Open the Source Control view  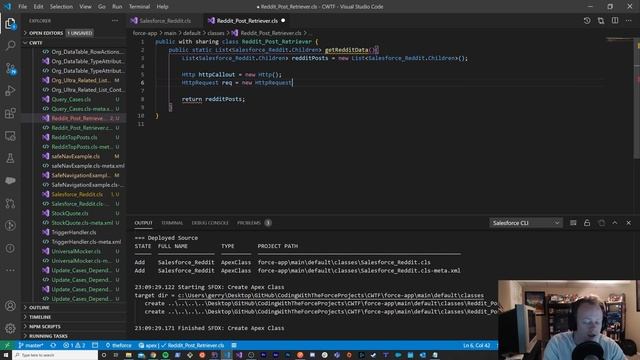point(10,68)
